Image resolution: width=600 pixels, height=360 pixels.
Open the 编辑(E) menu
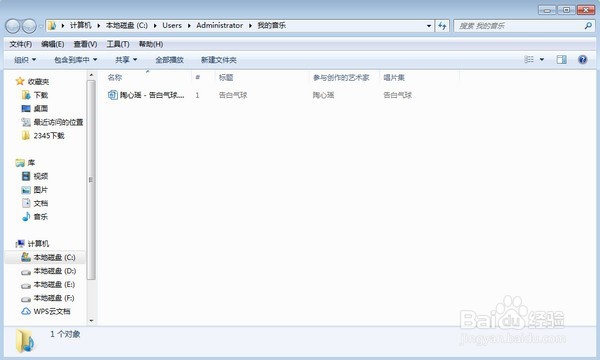[53, 44]
